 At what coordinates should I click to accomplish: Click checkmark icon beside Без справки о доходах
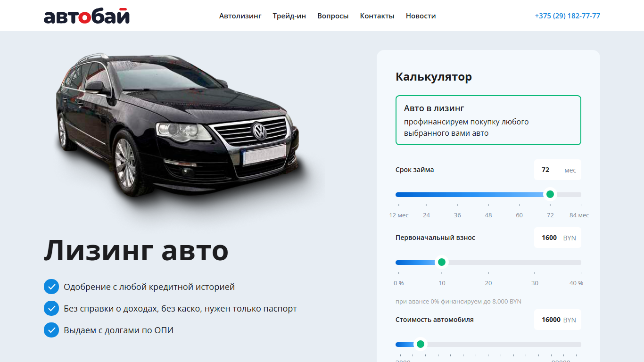point(51,308)
